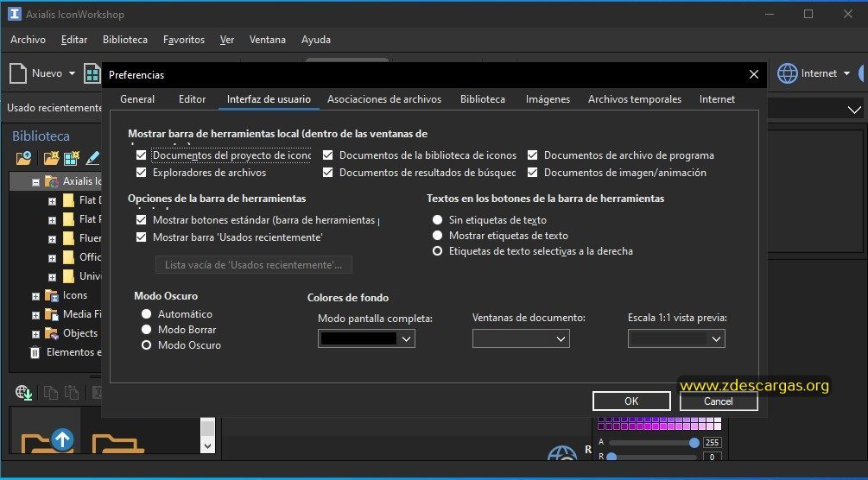The height and width of the screenshot is (480, 868).
Task: Open Asociaciones de archivos tab
Action: point(384,99)
